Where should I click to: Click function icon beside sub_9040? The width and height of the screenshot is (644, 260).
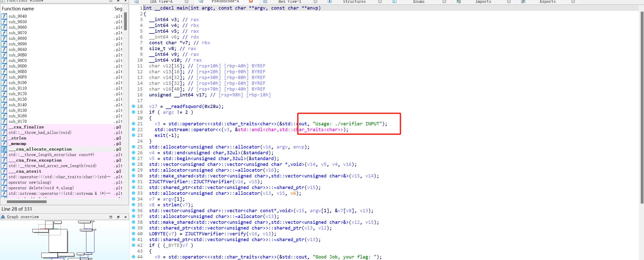point(4,16)
